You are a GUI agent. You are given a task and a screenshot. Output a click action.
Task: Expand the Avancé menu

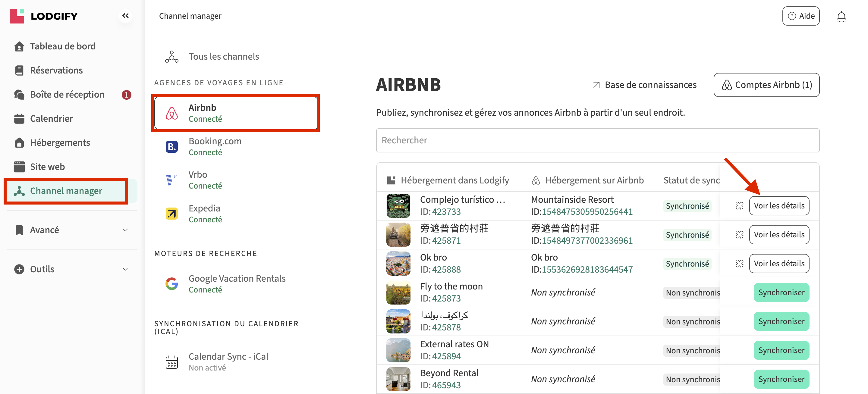(71, 230)
